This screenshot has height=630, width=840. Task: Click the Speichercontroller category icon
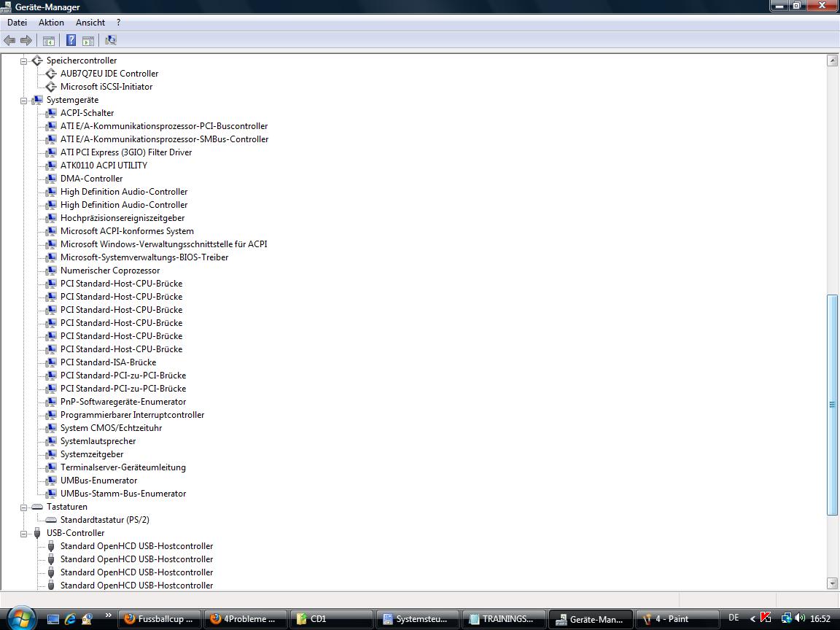point(37,61)
